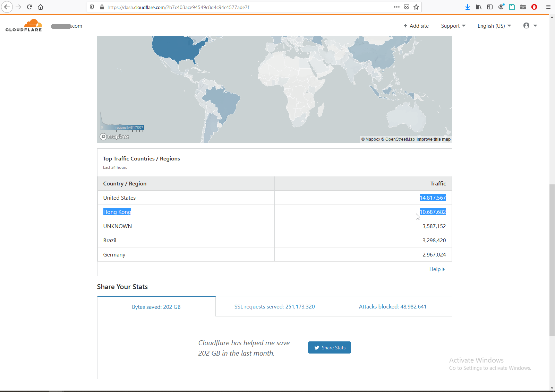Click the Top Traffic Countries / Regions heading
Screen dimensions: 555x392
tap(142, 159)
